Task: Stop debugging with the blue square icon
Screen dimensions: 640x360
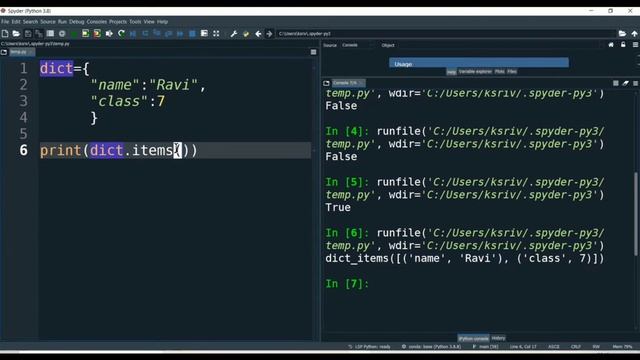Action: point(192,33)
